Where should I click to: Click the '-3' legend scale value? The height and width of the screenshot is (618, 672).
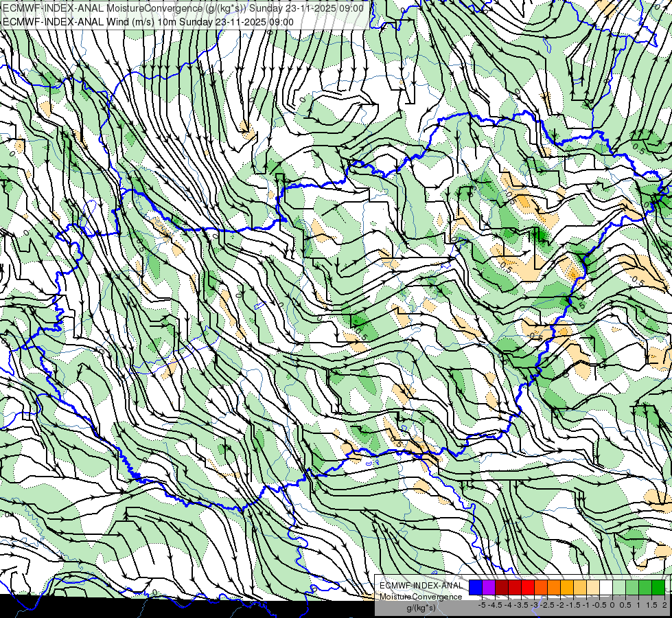coord(535,605)
